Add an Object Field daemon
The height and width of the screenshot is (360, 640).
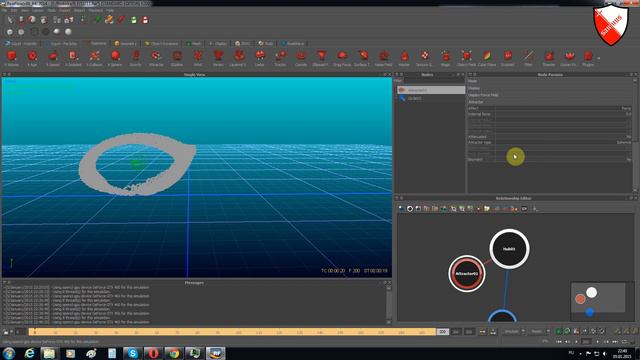(466, 58)
